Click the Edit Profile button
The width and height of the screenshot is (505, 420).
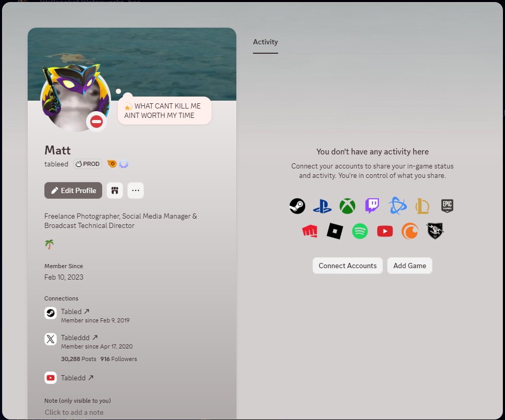click(73, 190)
